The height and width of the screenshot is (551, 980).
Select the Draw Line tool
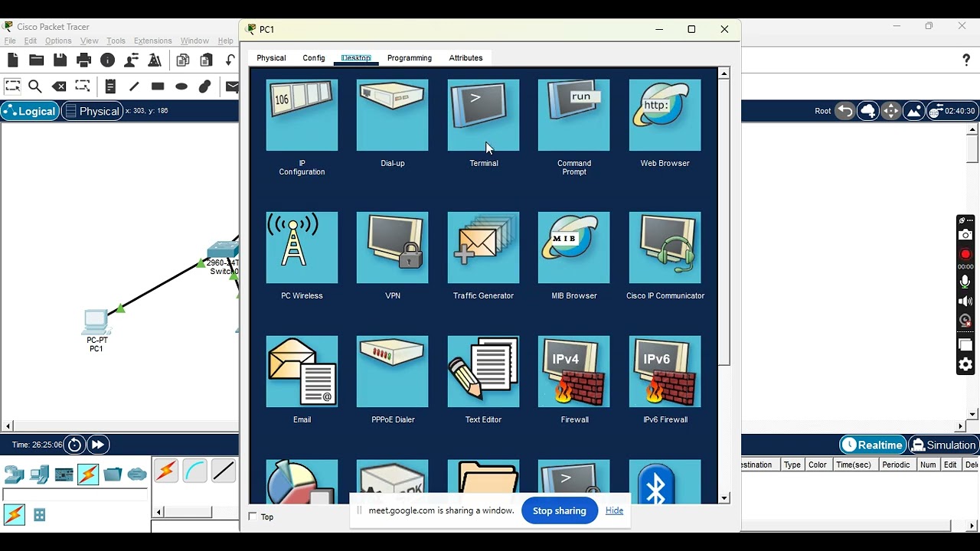[x=134, y=86]
